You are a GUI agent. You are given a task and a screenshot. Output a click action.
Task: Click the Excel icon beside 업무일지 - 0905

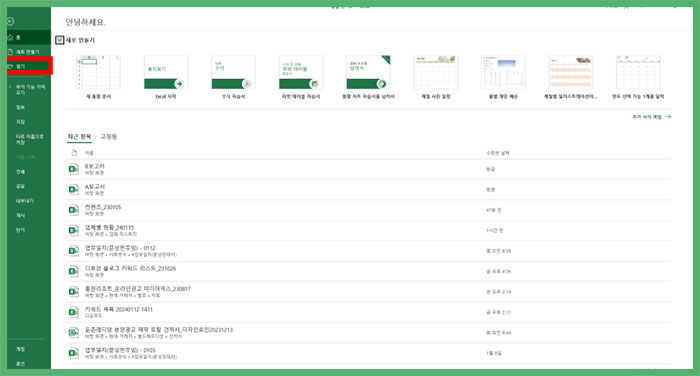[x=74, y=353]
